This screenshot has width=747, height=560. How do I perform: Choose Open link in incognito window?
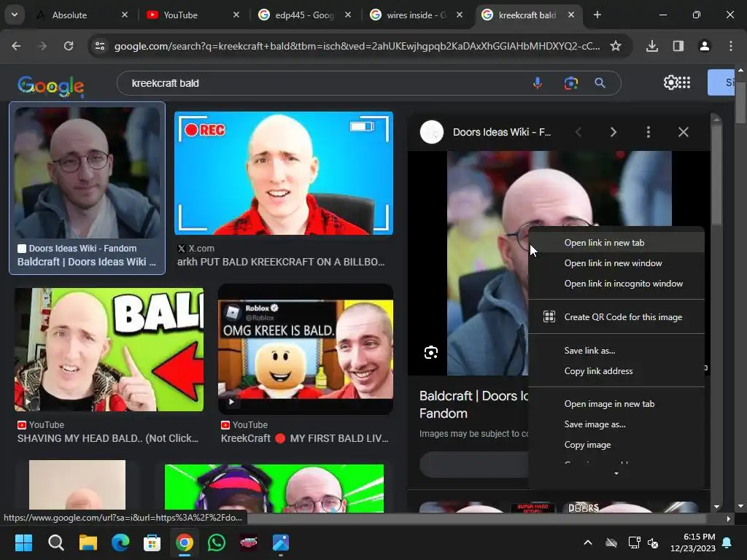point(616,284)
